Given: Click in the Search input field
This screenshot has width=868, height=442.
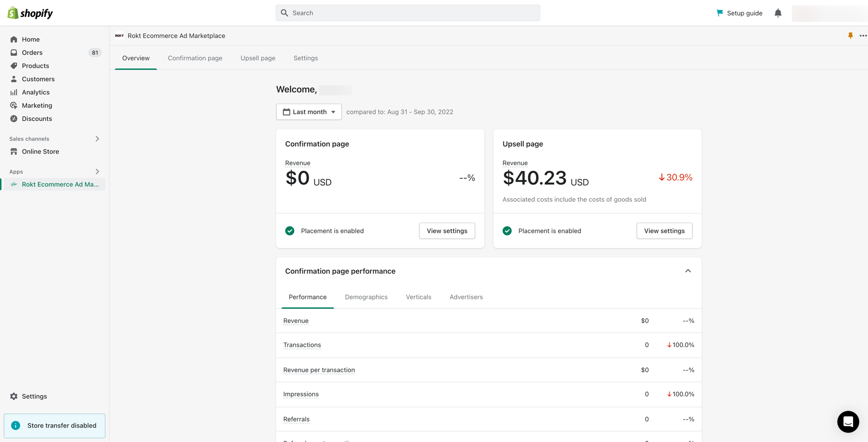Looking at the screenshot, I should click(408, 13).
